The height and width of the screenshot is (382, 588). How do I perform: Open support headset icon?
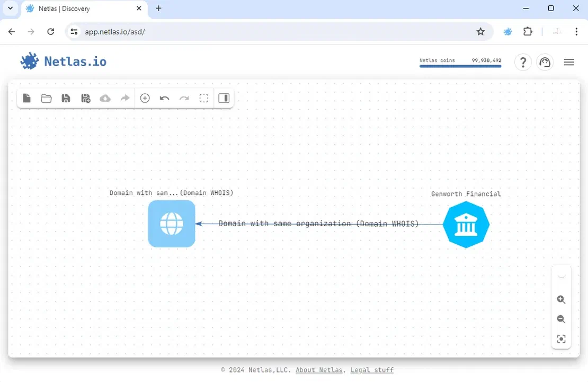(545, 62)
